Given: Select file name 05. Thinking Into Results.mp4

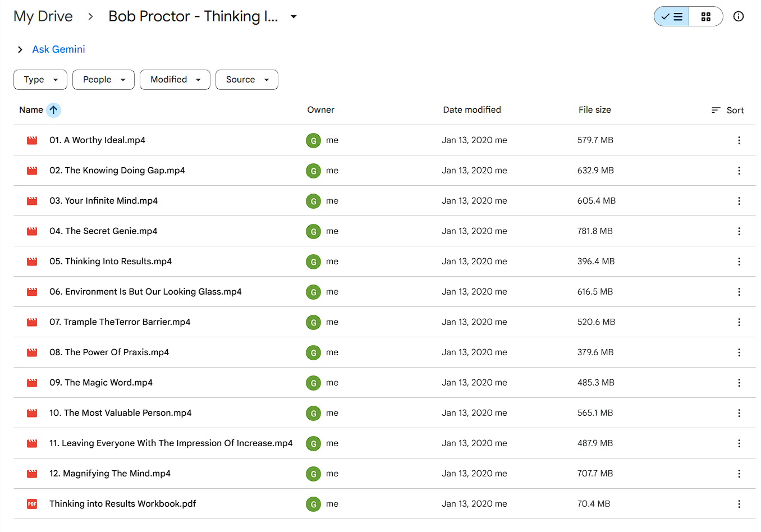Looking at the screenshot, I should point(111,262).
